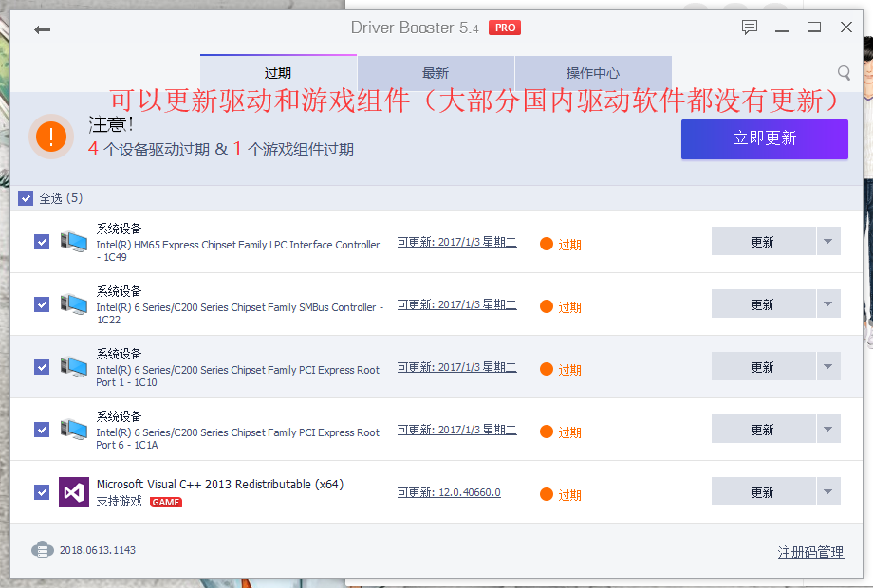Uncheck the HM65 LPC Interface Controller checkbox
The image size is (873, 588).
point(42,242)
